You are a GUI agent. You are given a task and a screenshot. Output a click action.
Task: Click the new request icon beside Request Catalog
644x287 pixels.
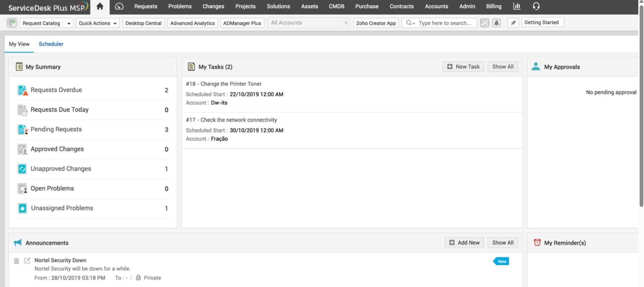tap(12, 23)
